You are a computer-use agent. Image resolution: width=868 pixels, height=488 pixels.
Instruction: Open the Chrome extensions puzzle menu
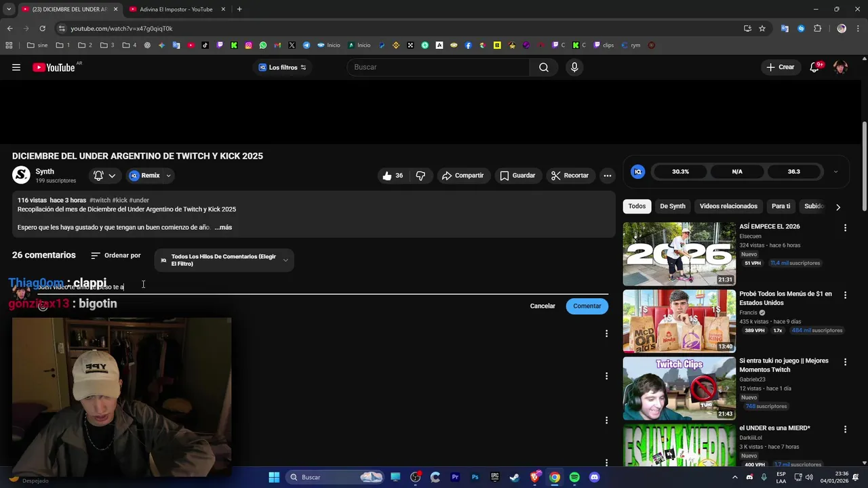[x=817, y=28]
